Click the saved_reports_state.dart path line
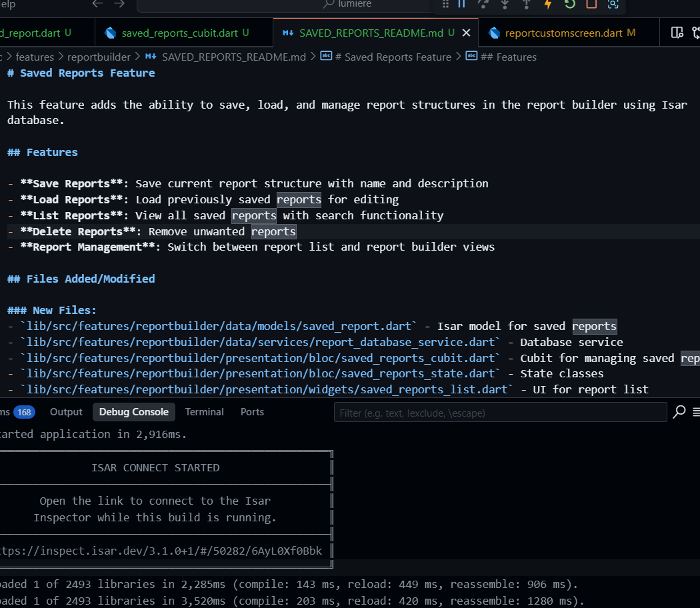 click(x=305, y=373)
